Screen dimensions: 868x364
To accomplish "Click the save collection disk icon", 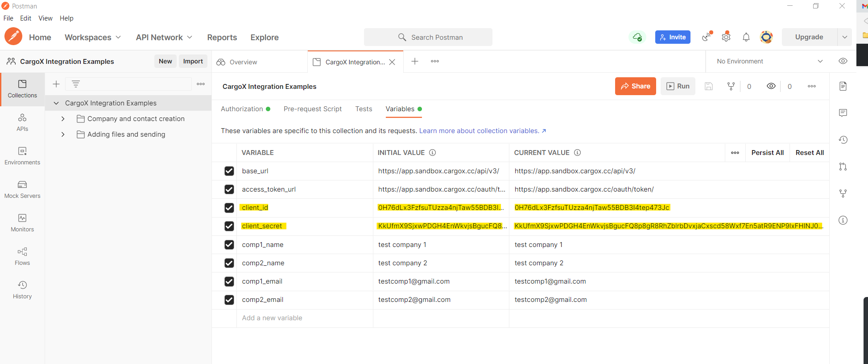I will pos(709,86).
